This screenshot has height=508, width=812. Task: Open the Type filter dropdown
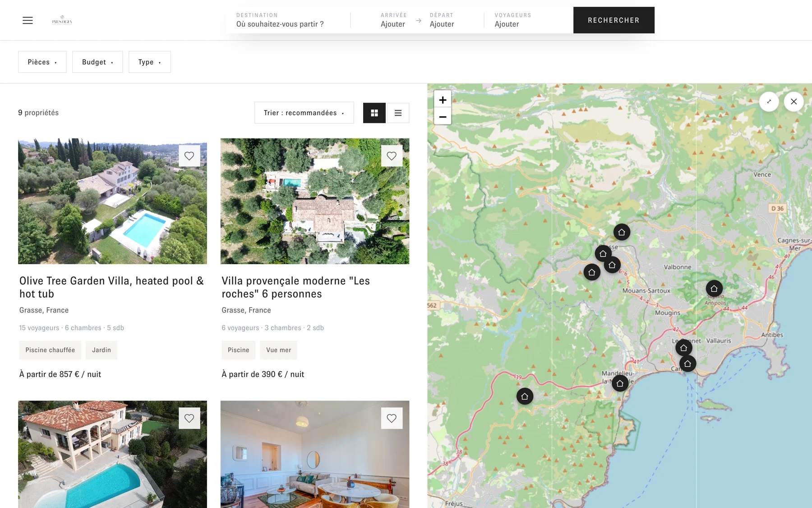150,62
